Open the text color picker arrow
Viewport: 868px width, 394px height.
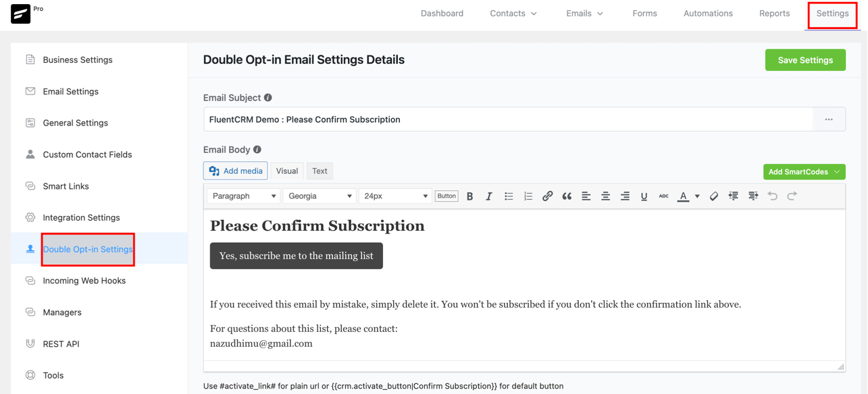(x=697, y=196)
